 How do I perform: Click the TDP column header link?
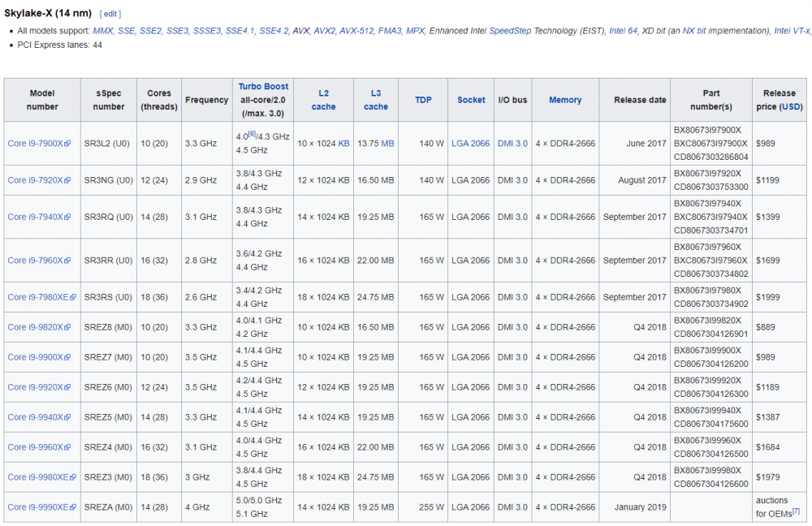[x=423, y=100]
